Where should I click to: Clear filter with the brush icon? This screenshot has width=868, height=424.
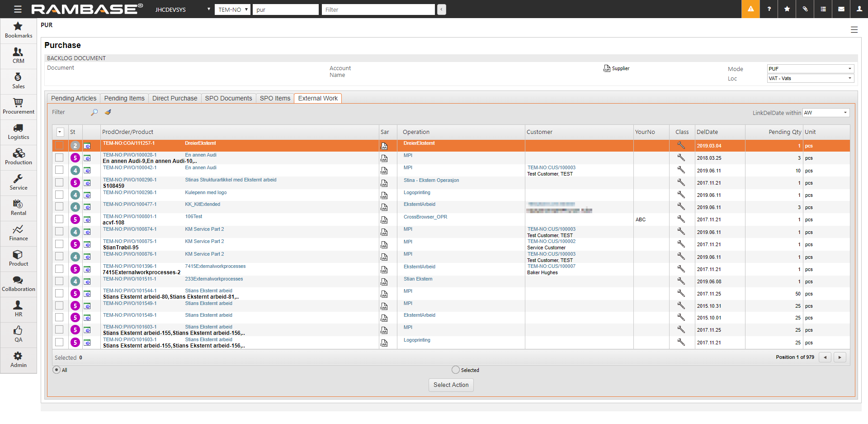108,112
